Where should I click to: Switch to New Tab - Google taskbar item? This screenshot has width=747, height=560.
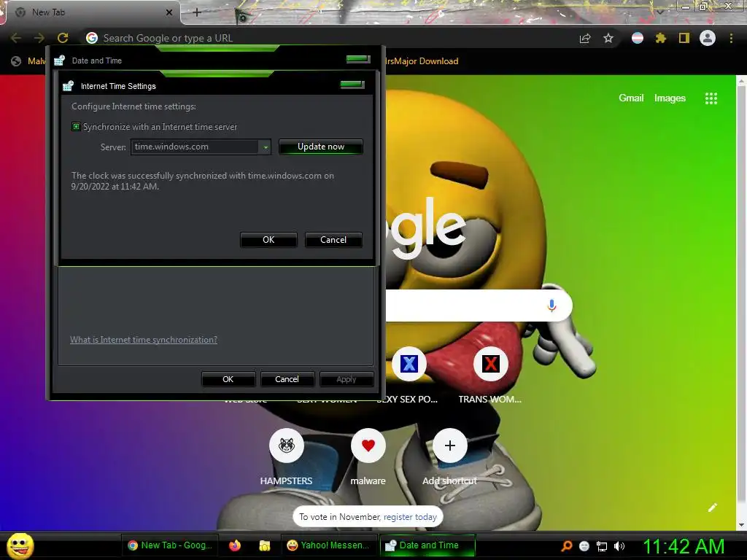pos(171,545)
